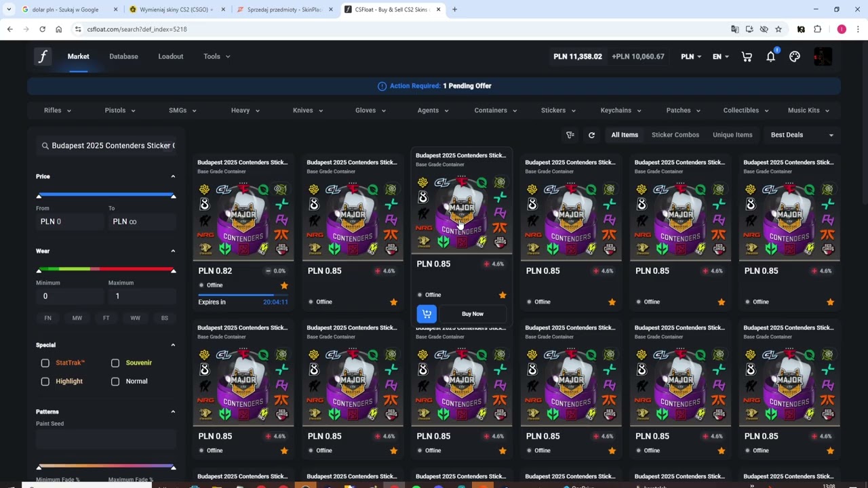
Task: Toggle the FN wear filter
Action: click(47, 318)
